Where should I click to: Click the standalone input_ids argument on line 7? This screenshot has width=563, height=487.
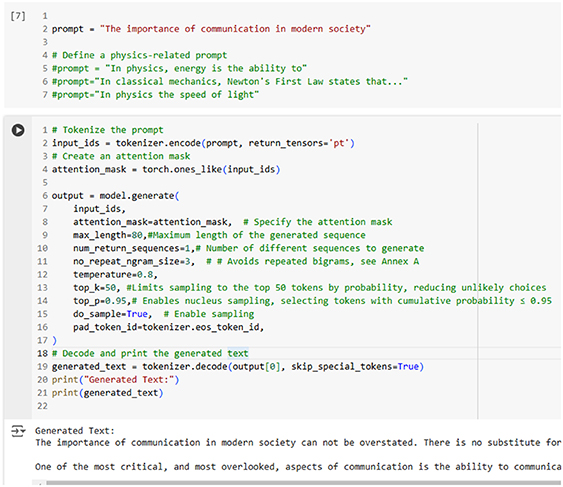[99, 209]
